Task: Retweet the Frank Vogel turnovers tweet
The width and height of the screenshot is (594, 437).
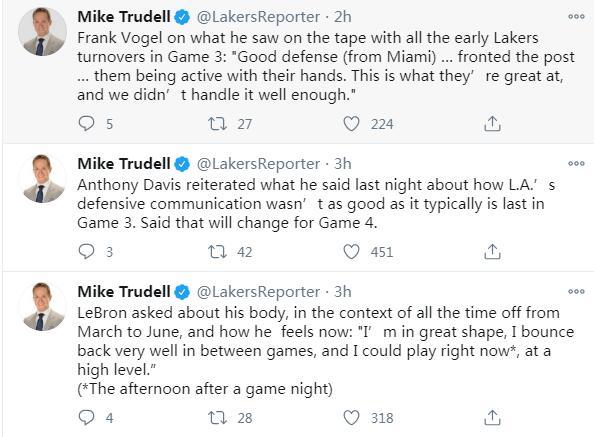Action: (x=217, y=123)
